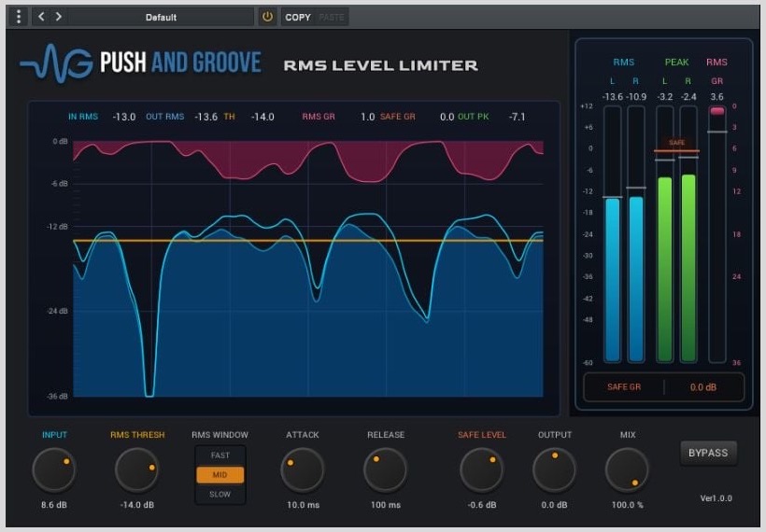Click the RMS GR 1.0 readout
The width and height of the screenshot is (766, 532).
338,117
